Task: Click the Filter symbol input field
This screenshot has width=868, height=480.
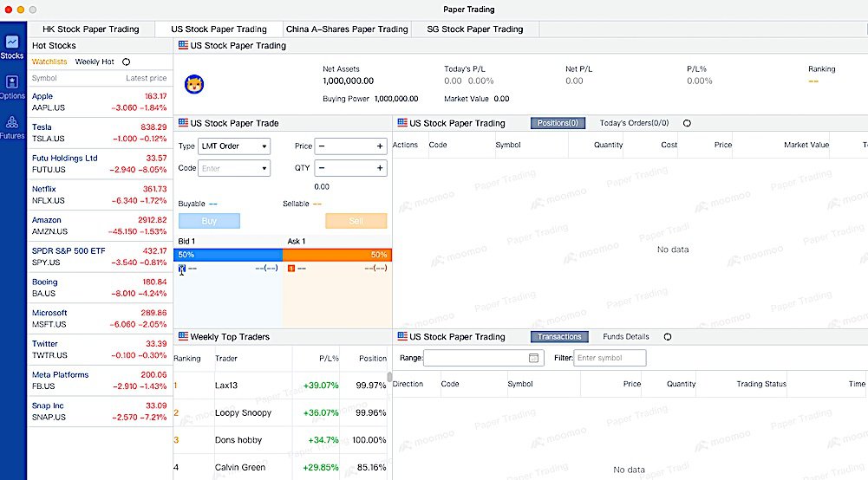Action: tap(610, 359)
